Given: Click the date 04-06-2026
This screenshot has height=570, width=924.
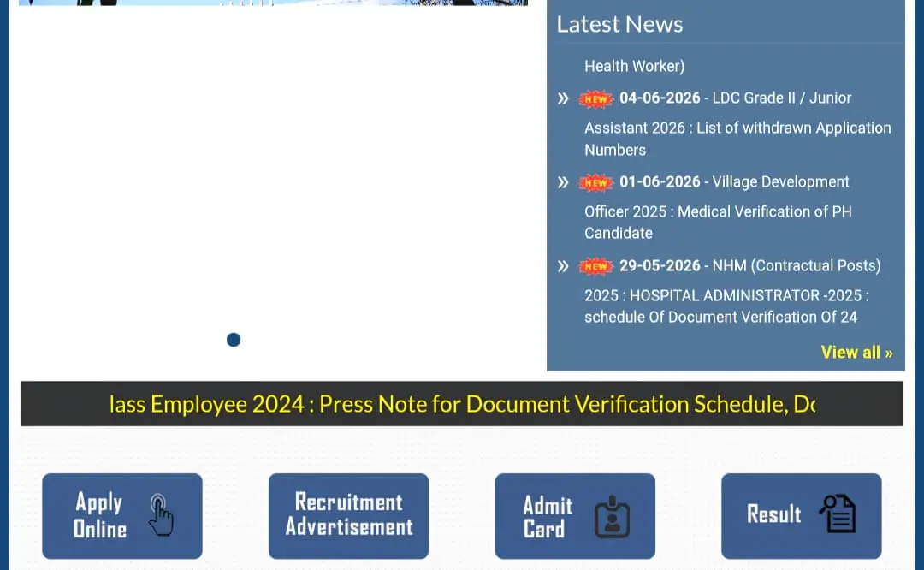Looking at the screenshot, I should click(x=660, y=98).
